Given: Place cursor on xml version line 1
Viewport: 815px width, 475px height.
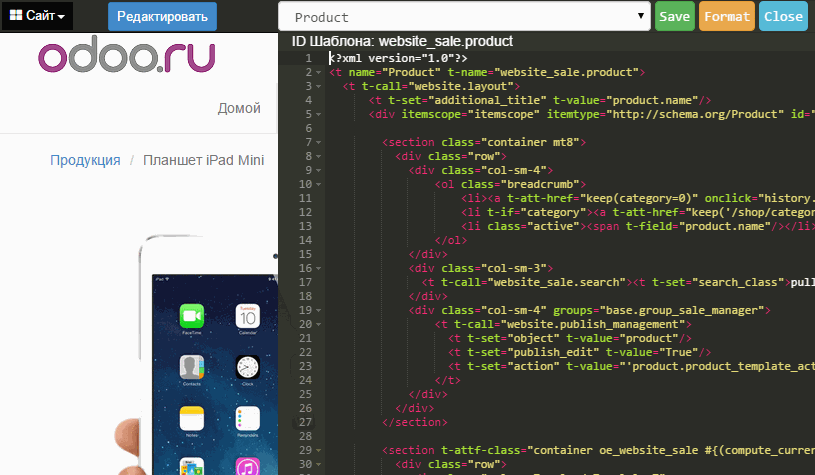Looking at the screenshot, I should [398, 58].
